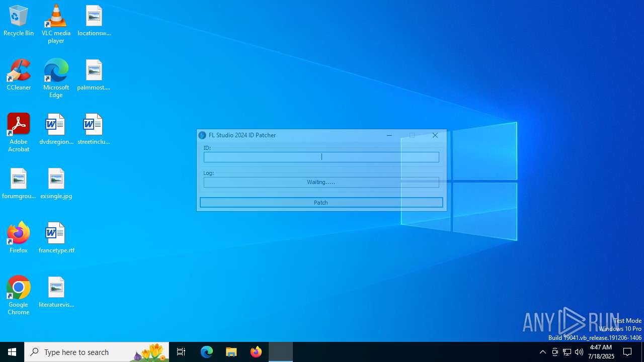
Task: Select the exsingle.jpg file icon
Action: point(56,184)
